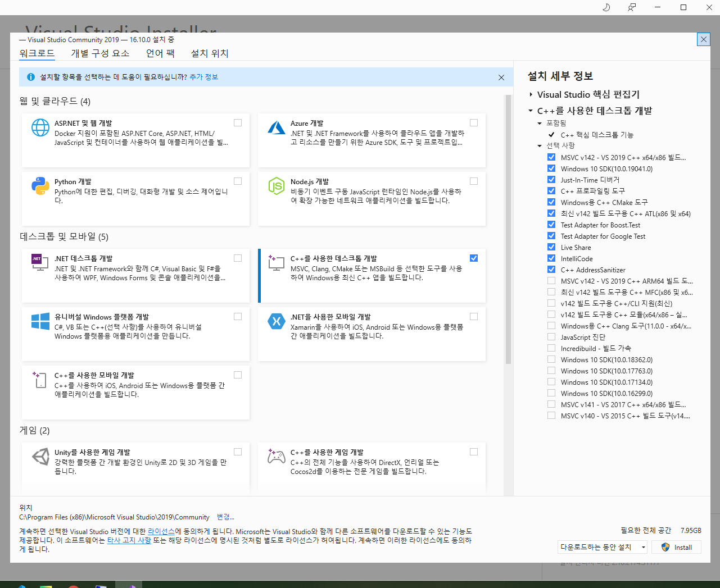Click the C++ mobile development phone icon
Image resolution: width=720 pixels, height=588 pixels.
40,380
